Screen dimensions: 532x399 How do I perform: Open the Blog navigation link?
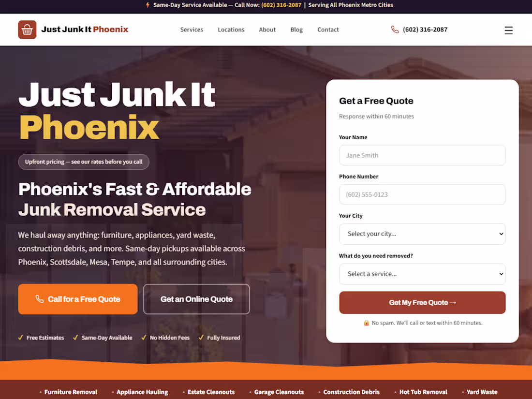pos(296,30)
